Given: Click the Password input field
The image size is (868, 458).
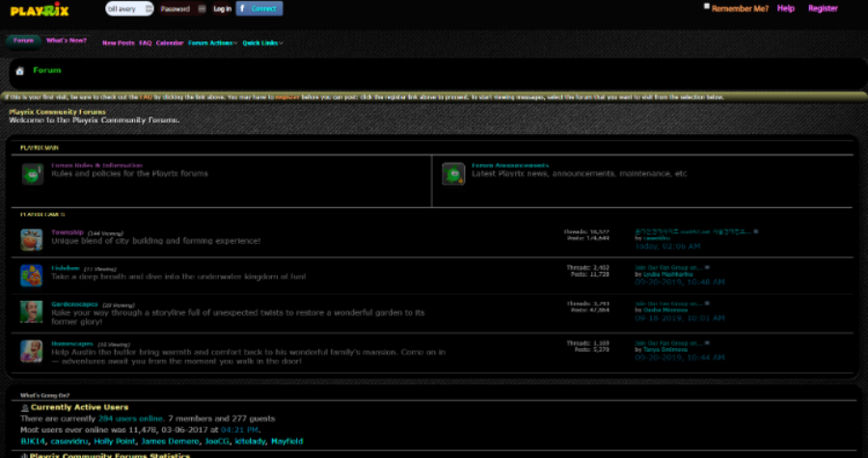Looking at the screenshot, I should tap(182, 9).
